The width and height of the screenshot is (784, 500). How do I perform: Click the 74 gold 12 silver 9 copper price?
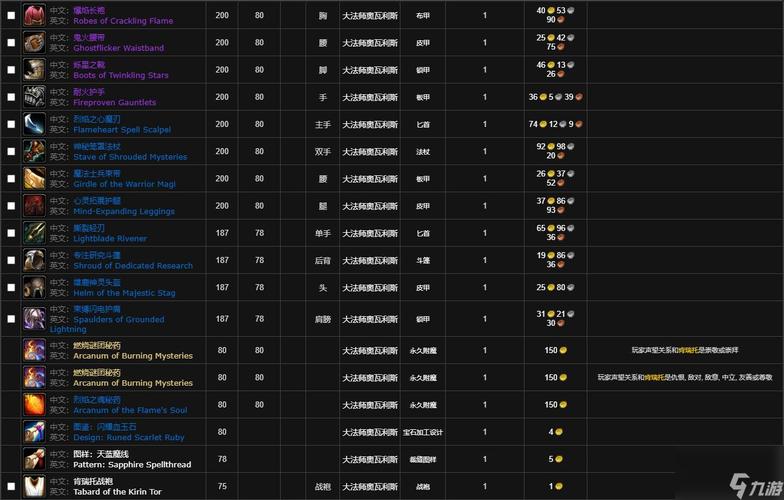pyautogui.click(x=556, y=124)
